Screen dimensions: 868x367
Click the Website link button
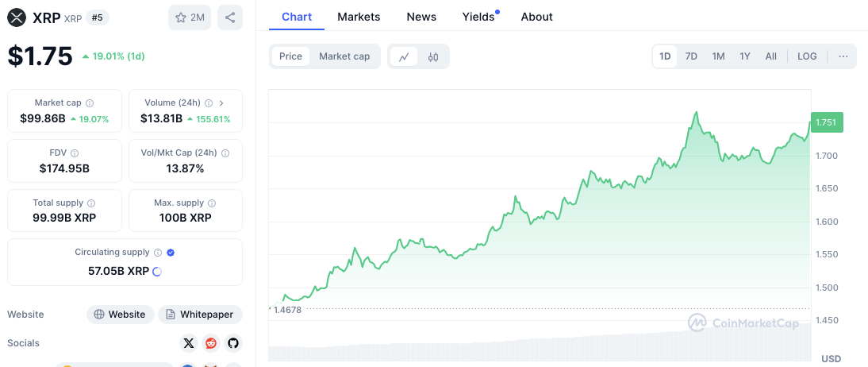120,315
